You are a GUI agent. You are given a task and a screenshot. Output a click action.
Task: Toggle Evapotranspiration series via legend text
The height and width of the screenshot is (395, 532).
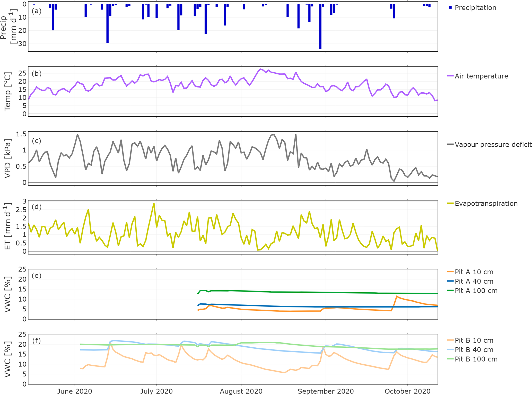486,203
